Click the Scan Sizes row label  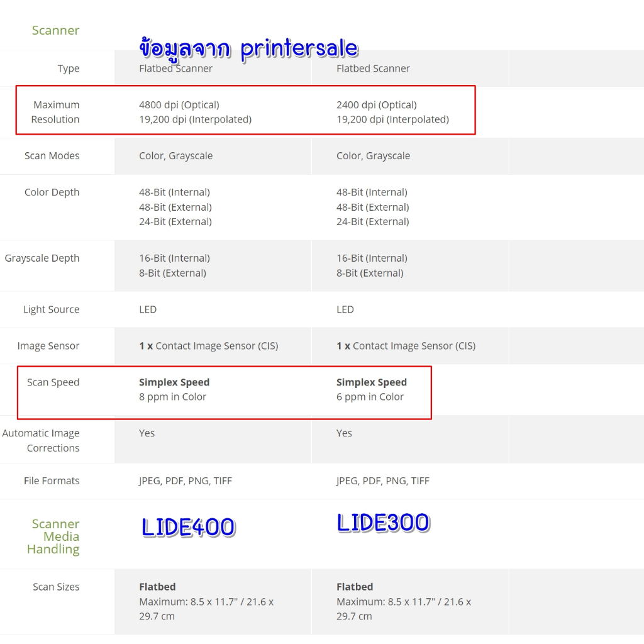pyautogui.click(x=56, y=587)
